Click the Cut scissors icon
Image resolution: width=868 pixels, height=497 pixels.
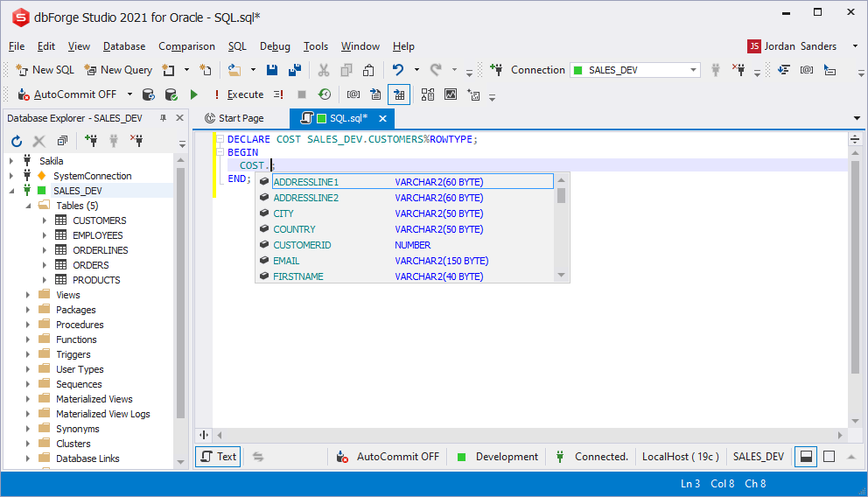tap(323, 70)
